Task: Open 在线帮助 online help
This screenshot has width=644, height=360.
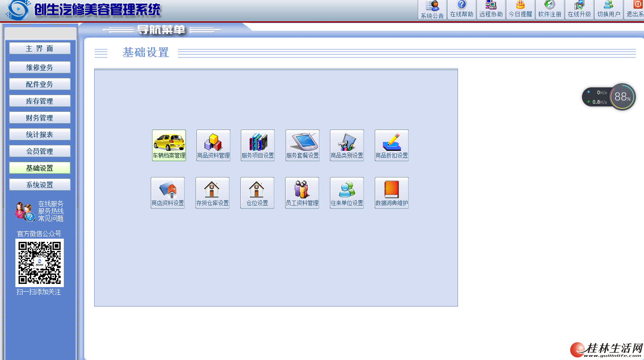Action: coord(461,10)
